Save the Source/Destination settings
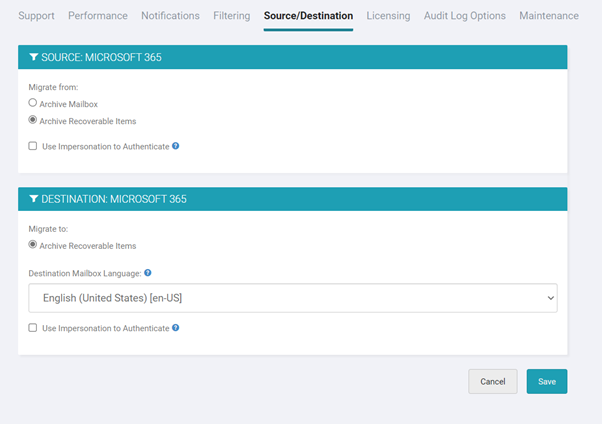The width and height of the screenshot is (602, 424). (546, 381)
